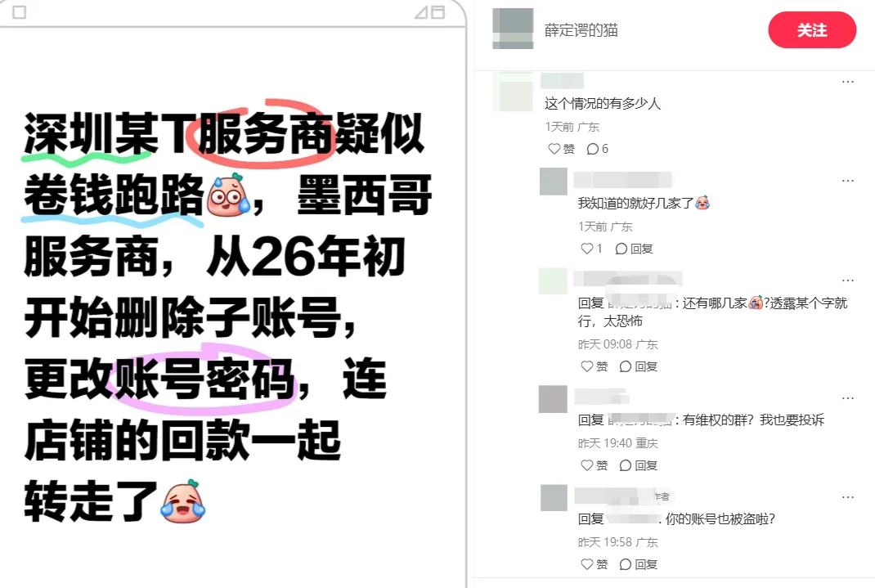Viewport: 875px width, 588px height.
Task: Open 薛定谔的猫 author profile name
Action: 581,30
